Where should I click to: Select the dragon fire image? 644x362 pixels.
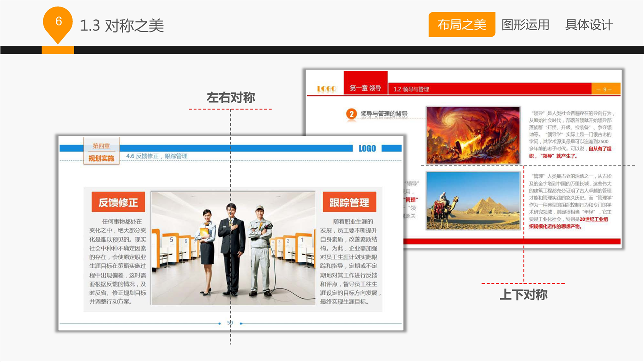[472, 135]
